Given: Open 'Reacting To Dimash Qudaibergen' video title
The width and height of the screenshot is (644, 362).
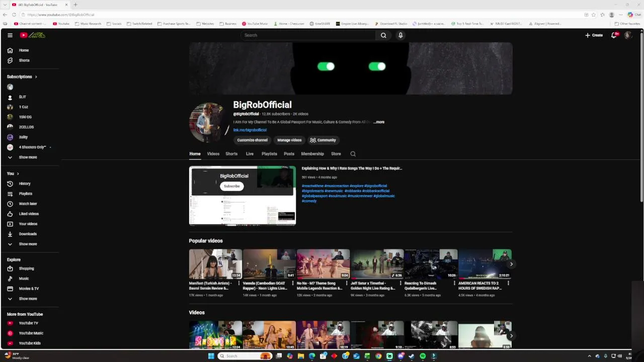Looking at the screenshot, I should 421,286.
